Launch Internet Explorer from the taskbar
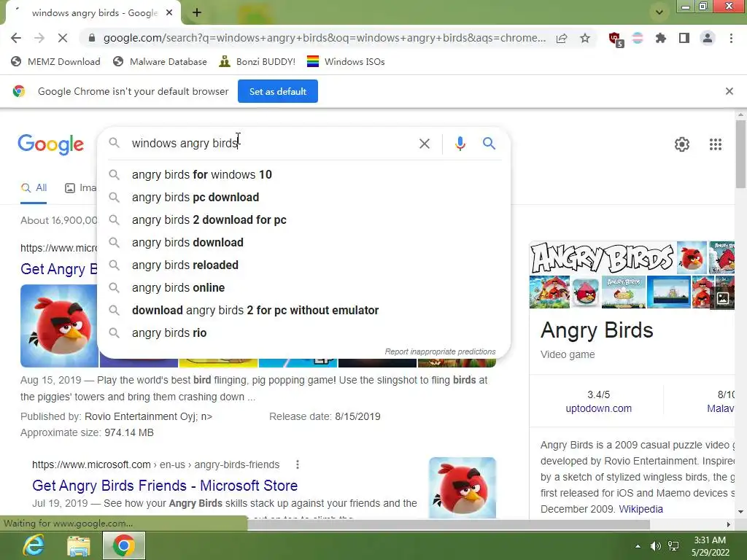The image size is (747, 560). pos(34,545)
